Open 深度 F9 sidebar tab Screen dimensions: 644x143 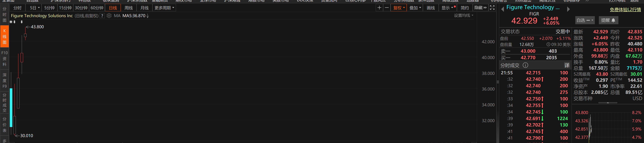(x=5, y=80)
